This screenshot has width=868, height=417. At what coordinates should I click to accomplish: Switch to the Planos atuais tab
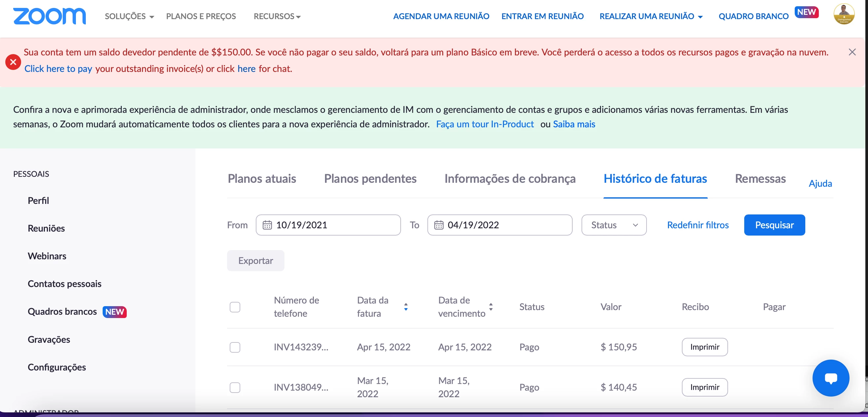pyautogui.click(x=262, y=178)
